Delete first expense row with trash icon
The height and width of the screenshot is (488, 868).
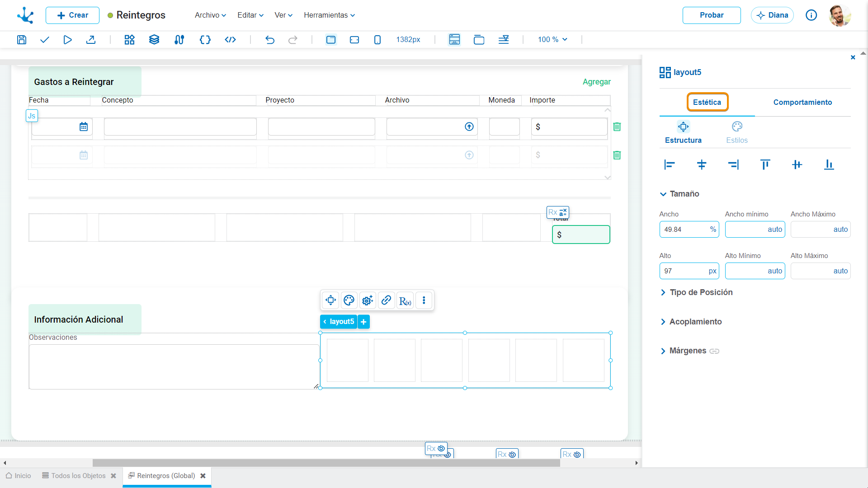[x=617, y=127]
